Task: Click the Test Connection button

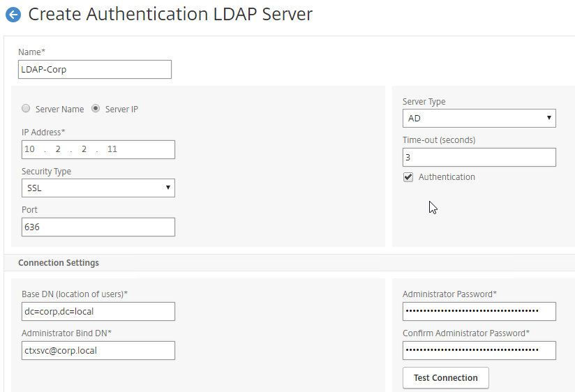Action: pyautogui.click(x=445, y=377)
